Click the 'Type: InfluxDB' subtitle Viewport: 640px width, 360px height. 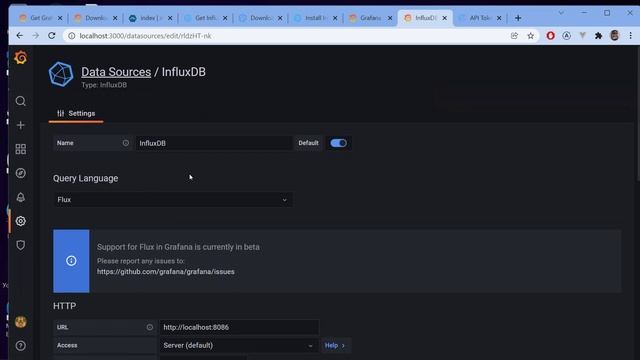[104, 85]
